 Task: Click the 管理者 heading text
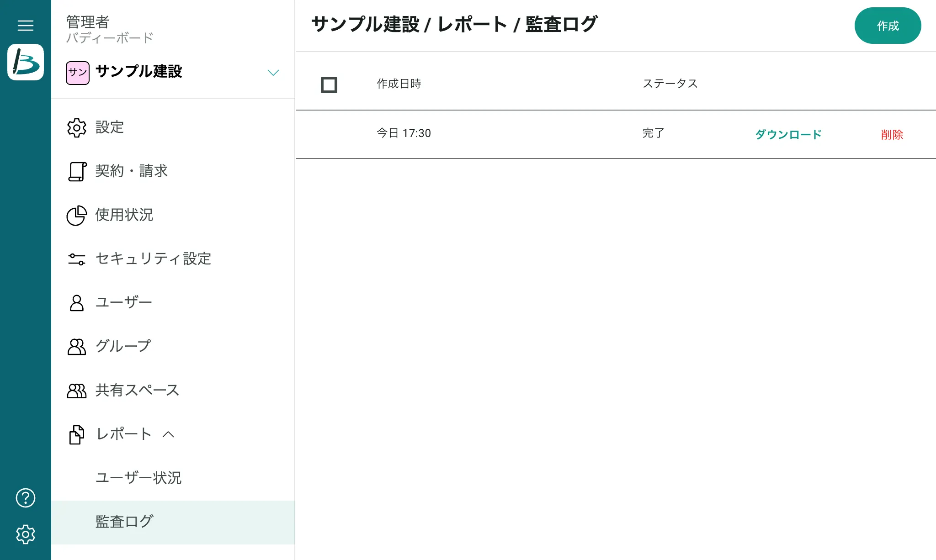coord(88,22)
